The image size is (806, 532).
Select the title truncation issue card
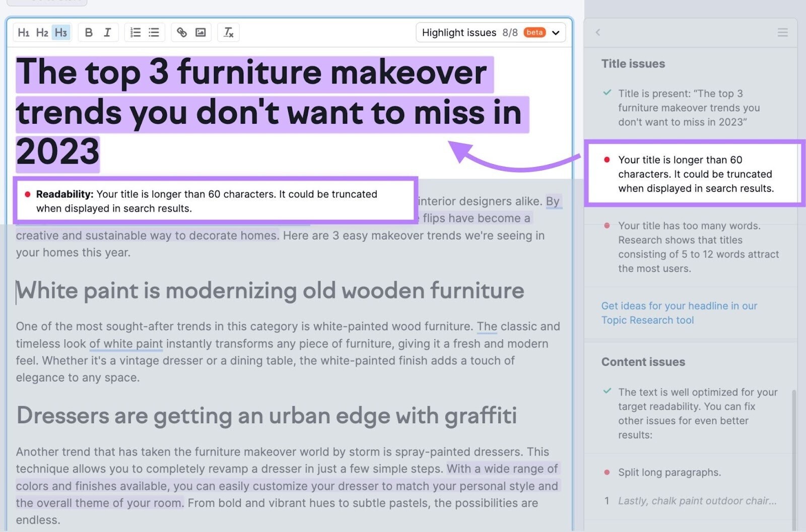coord(695,174)
